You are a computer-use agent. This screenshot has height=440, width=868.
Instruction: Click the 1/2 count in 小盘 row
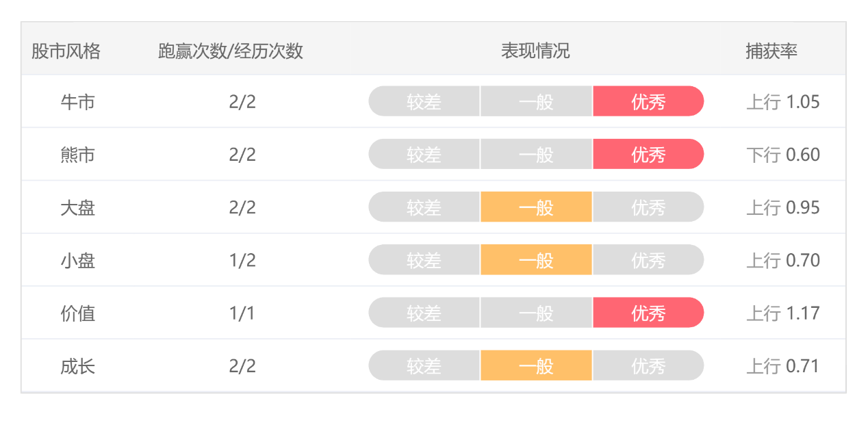tap(242, 260)
